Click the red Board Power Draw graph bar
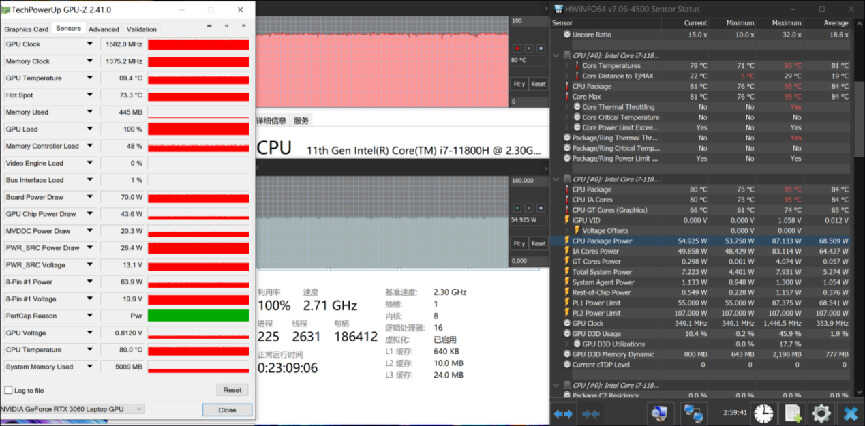 pos(199,197)
